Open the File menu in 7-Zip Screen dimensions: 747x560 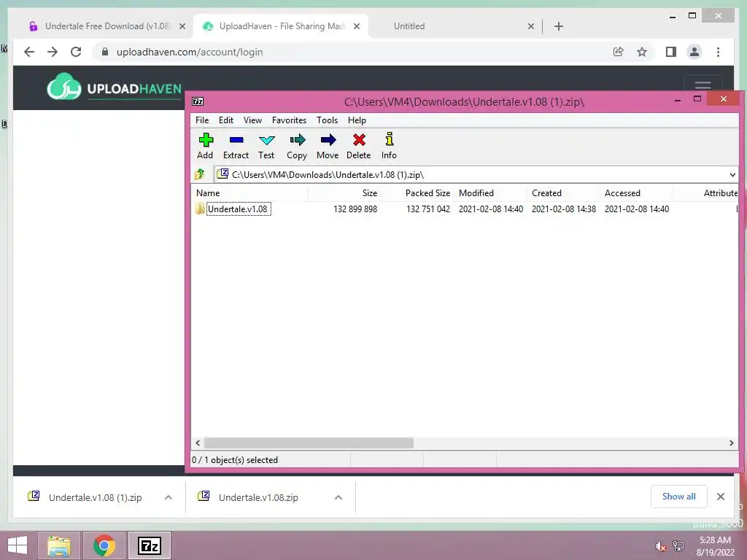pyautogui.click(x=202, y=120)
